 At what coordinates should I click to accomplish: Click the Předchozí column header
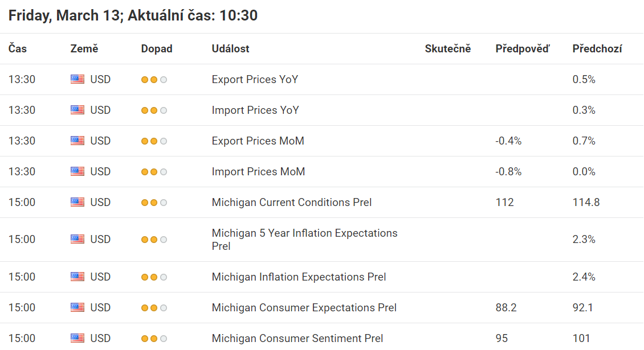597,48
